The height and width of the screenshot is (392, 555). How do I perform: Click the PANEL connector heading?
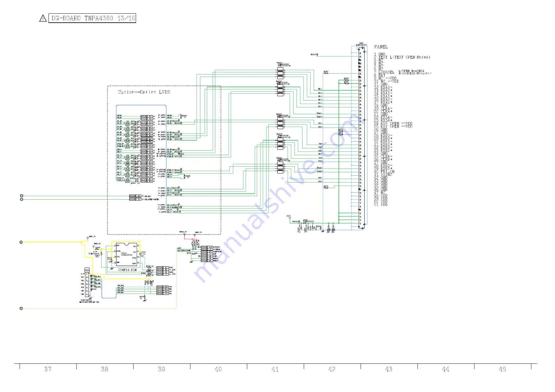coord(381,47)
